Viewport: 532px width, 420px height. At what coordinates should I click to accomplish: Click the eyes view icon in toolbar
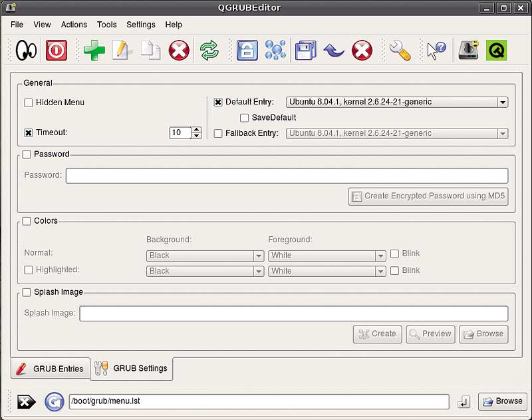tap(26, 51)
